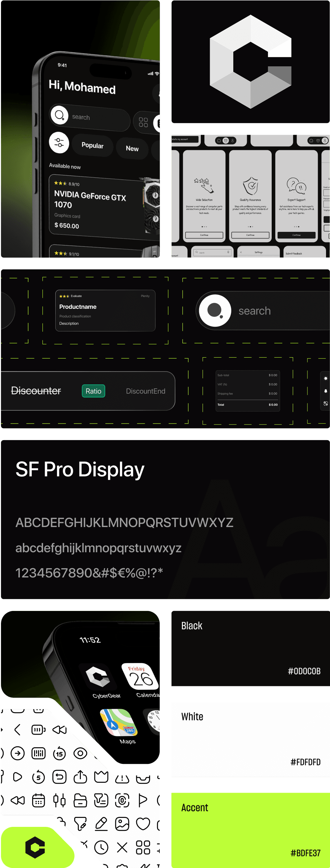The width and height of the screenshot is (330, 868).
Task: Click the Productname card component
Action: 105,310
